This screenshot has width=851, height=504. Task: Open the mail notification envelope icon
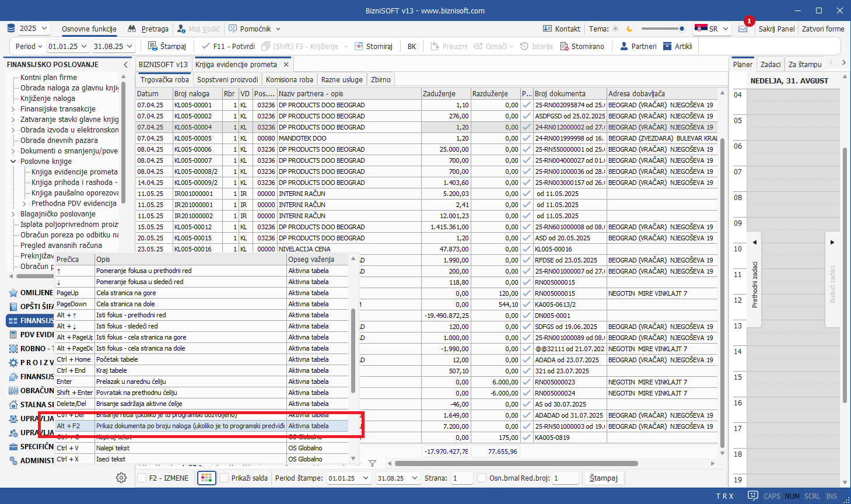point(743,29)
